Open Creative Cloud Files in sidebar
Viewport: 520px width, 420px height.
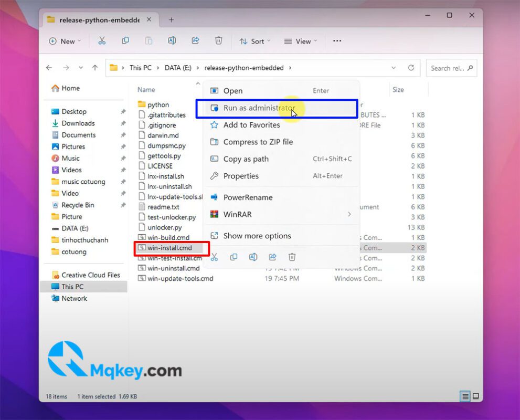[x=86, y=275]
